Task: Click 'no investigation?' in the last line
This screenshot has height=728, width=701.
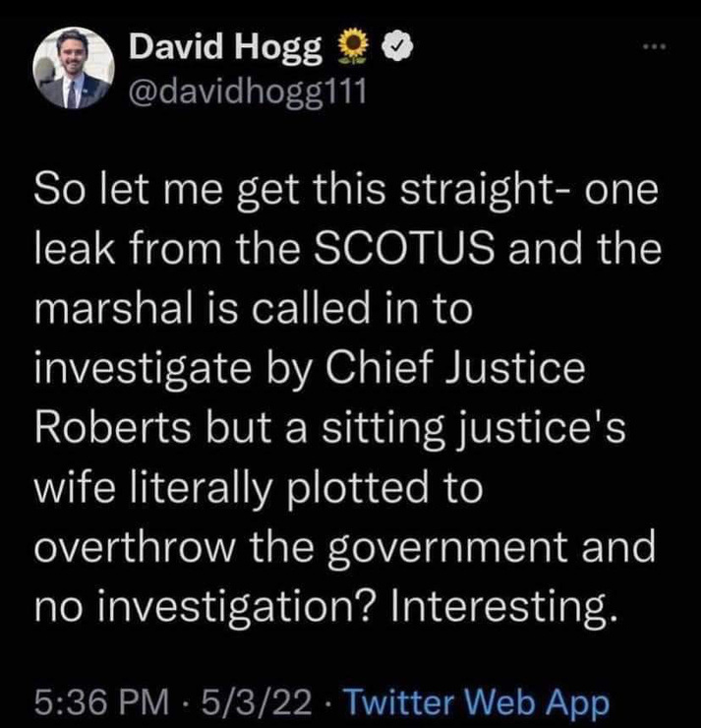Action: point(204,608)
